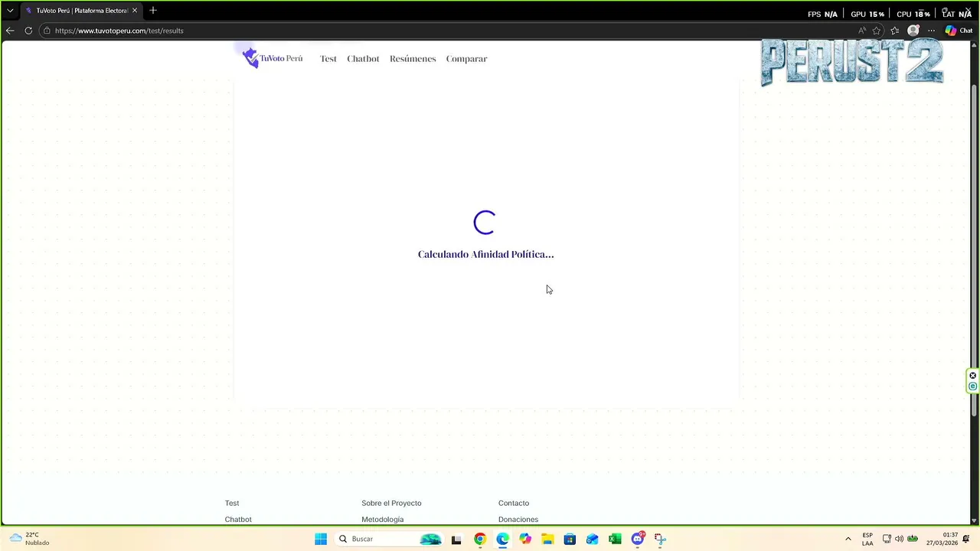Open Google Chrome from the taskbar
Viewport: 980px width, 551px height.
pos(479,539)
